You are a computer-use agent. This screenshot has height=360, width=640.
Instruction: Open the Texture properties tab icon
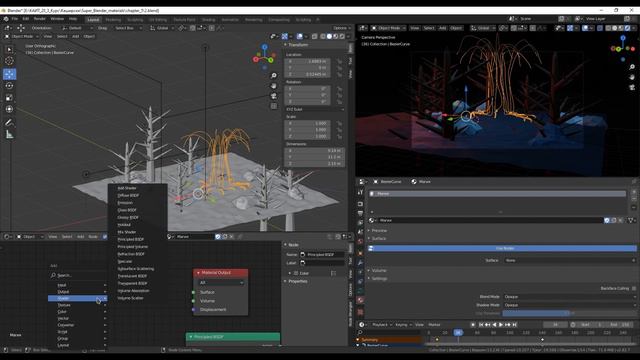click(x=360, y=312)
